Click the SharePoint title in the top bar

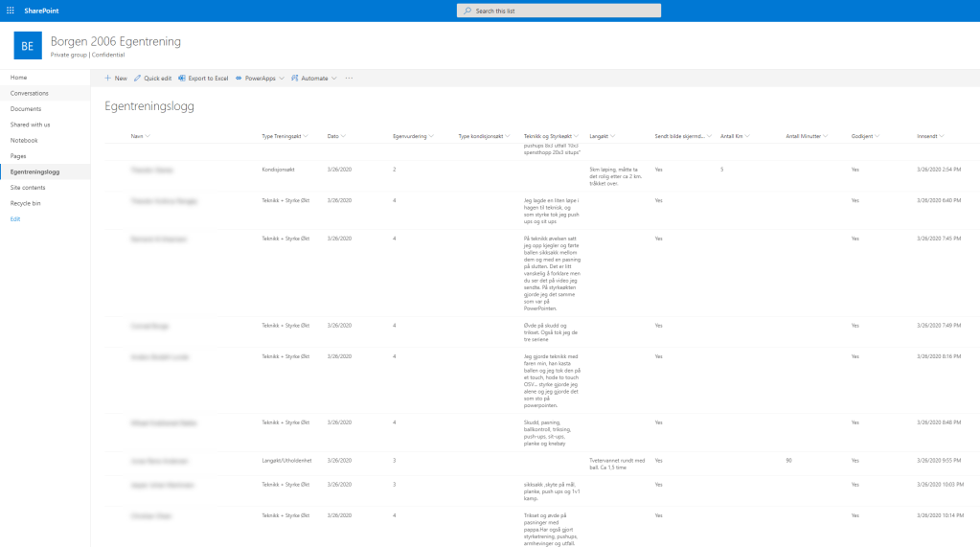[x=41, y=11]
